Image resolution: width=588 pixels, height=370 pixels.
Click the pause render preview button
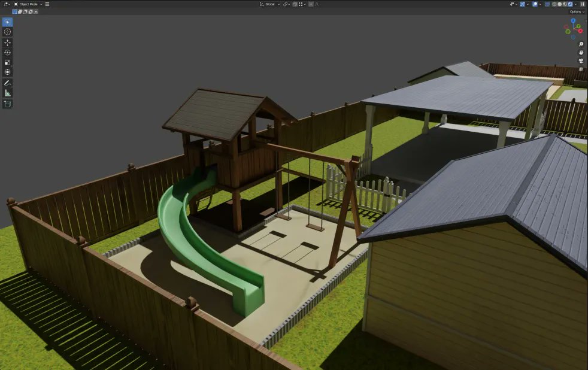pyautogui.click(x=583, y=4)
